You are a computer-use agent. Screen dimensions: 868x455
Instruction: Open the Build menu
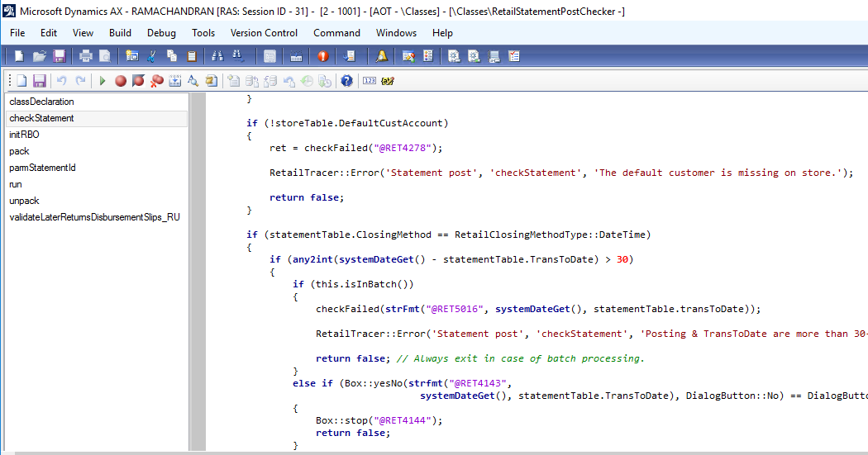coord(120,33)
